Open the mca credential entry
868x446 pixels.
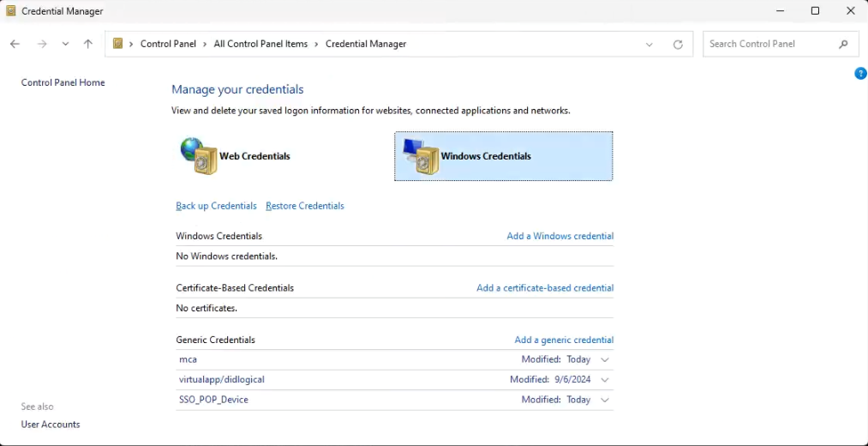[395, 359]
